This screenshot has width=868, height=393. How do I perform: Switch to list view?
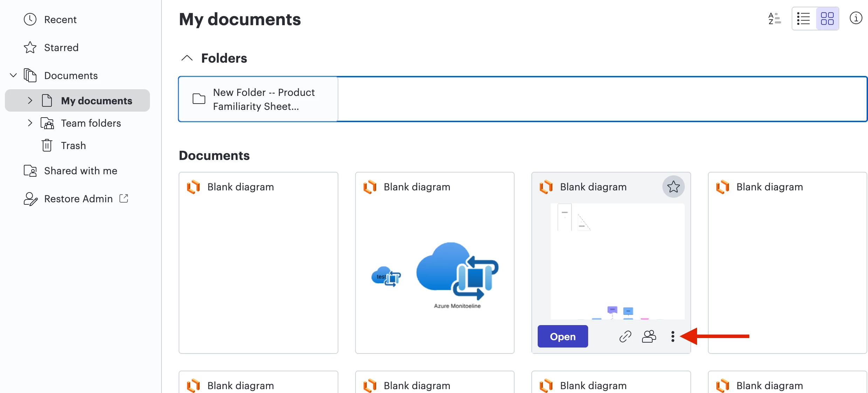(x=804, y=19)
